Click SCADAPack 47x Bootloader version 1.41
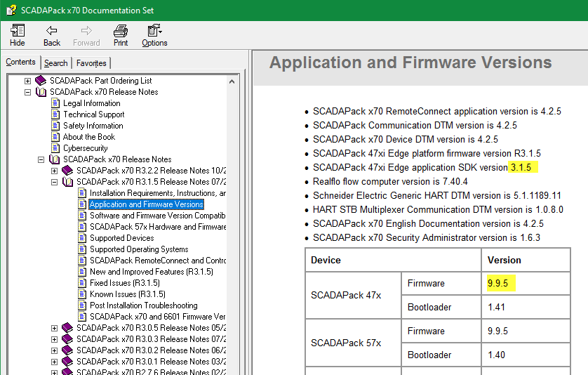The height and width of the screenshot is (375, 588). click(x=497, y=307)
